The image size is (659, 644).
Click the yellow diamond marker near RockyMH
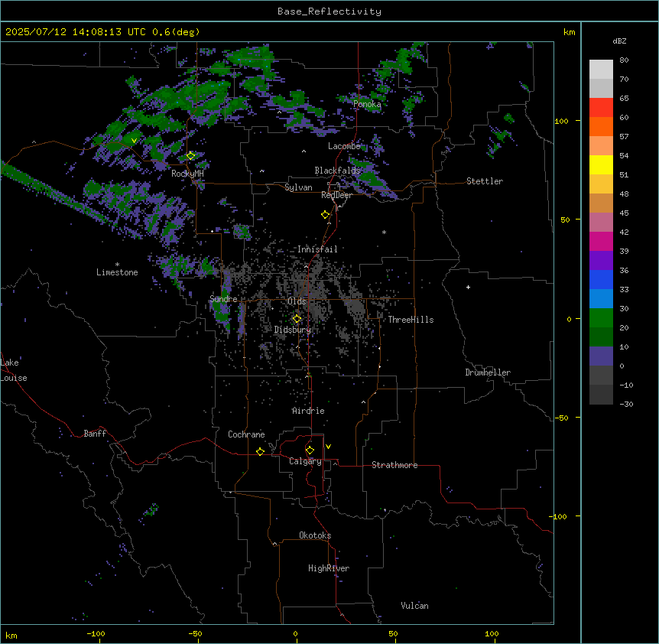click(x=190, y=156)
